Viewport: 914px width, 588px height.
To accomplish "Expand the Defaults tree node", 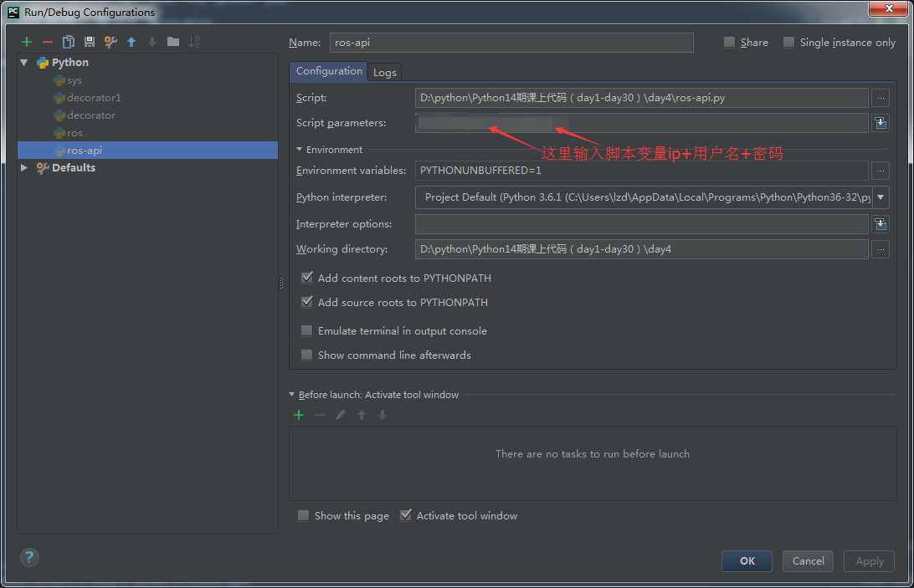I will [x=24, y=168].
